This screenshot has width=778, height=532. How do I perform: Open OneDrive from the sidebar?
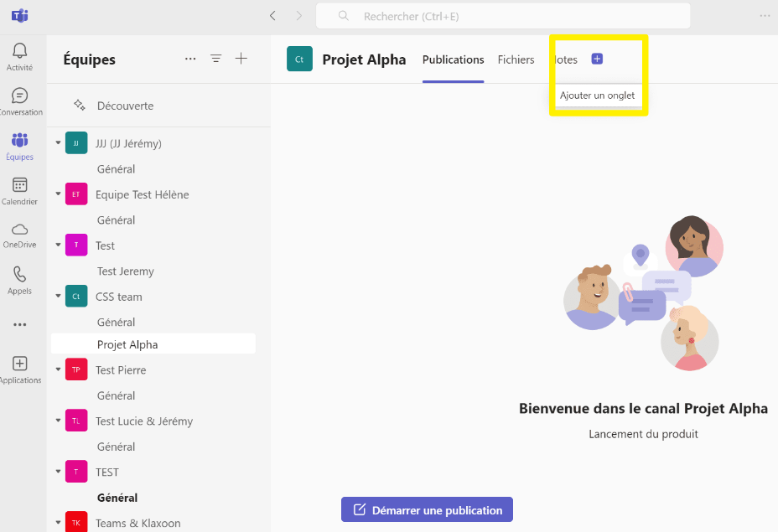19,235
